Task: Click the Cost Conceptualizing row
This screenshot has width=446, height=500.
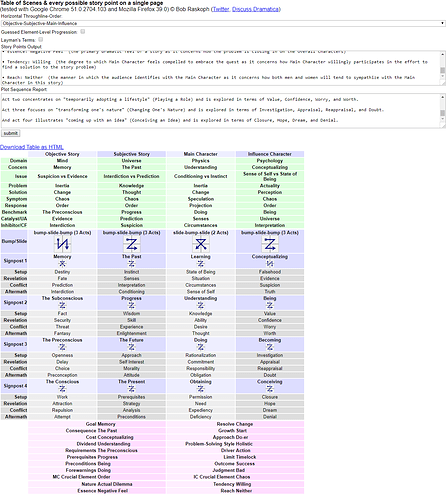Action: click(97, 437)
